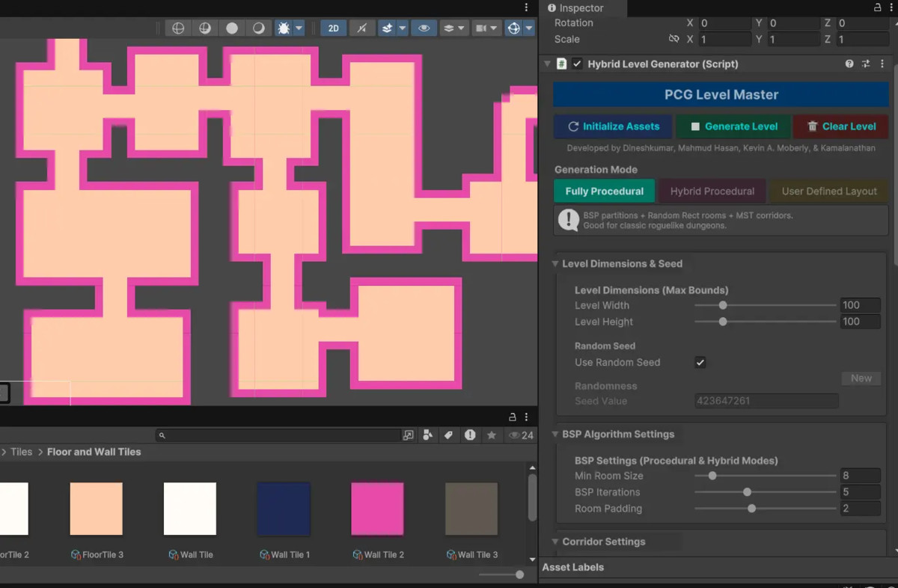Click the search by type icon
This screenshot has width=898, height=588.
pyautogui.click(x=427, y=435)
